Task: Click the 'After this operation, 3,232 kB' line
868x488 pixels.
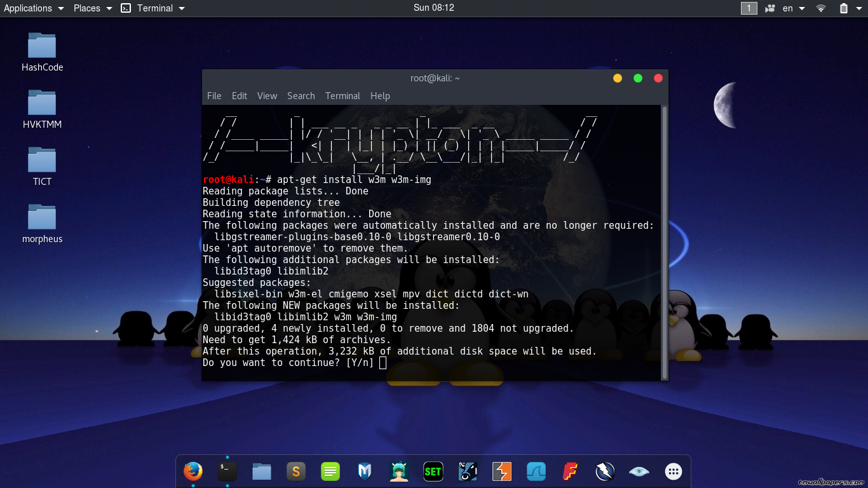Action: click(x=400, y=351)
